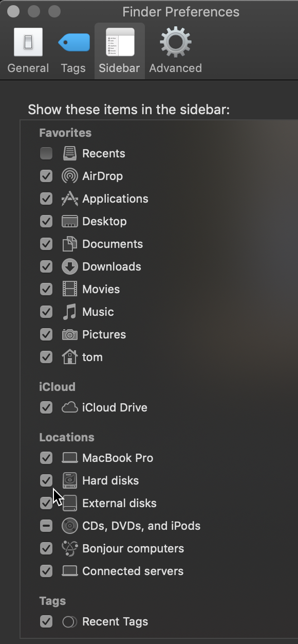
Task: Disable the Recent Tags checkbox
Action: (46, 621)
